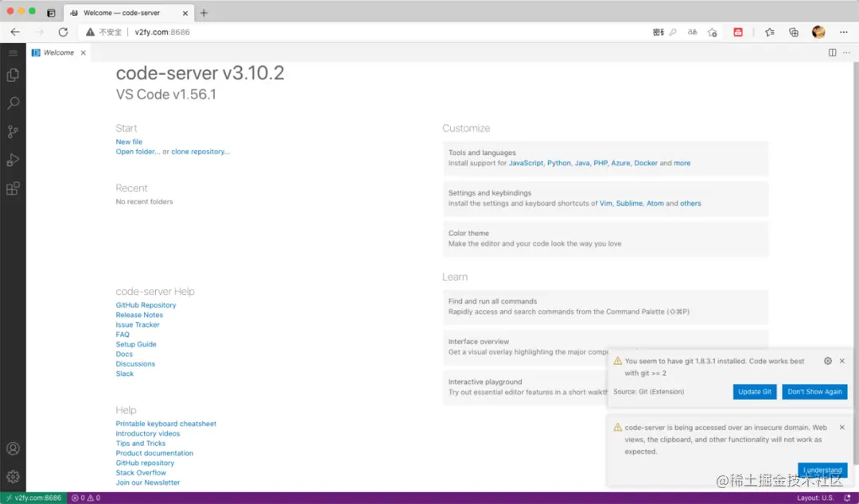Open browser settings and more menu

[844, 33]
